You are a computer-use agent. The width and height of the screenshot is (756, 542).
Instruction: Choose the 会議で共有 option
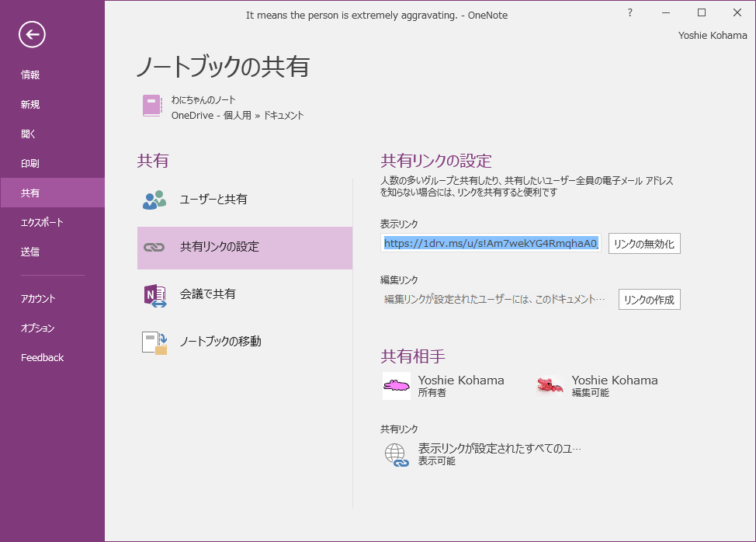coord(245,294)
